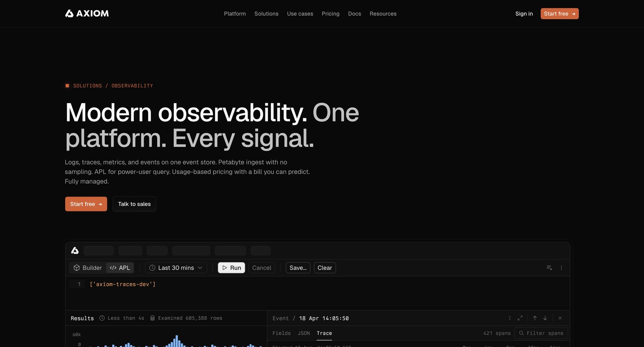Go to previous event with up arrow
The image size is (644, 347).
(x=535, y=318)
